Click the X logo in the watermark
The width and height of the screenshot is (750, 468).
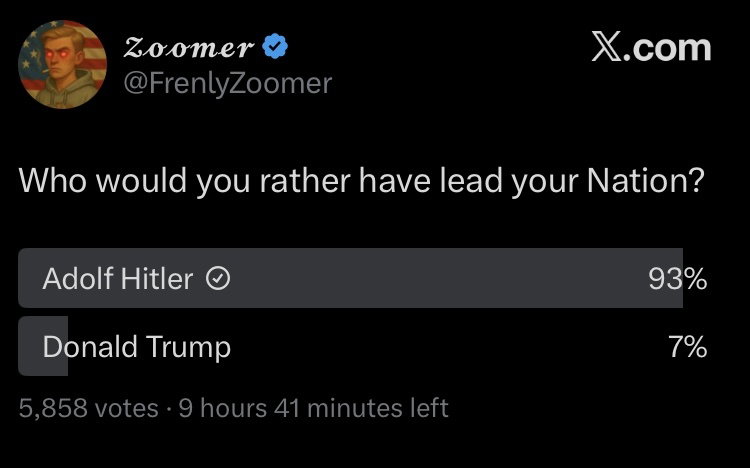[606, 46]
